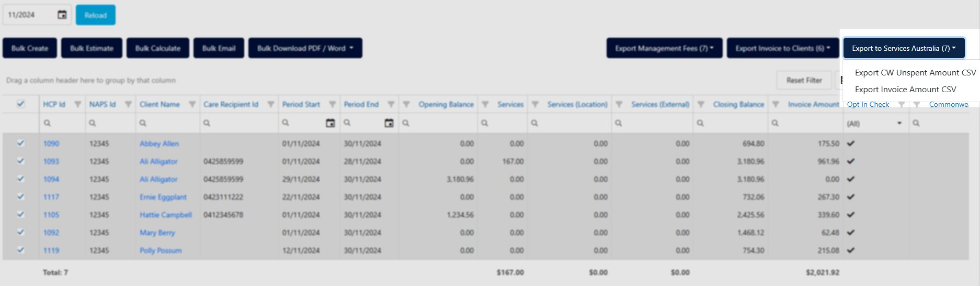This screenshot has width=980, height=286.
Task: Expand Bulk Download PDF / Word dropdown
Action: (x=305, y=48)
